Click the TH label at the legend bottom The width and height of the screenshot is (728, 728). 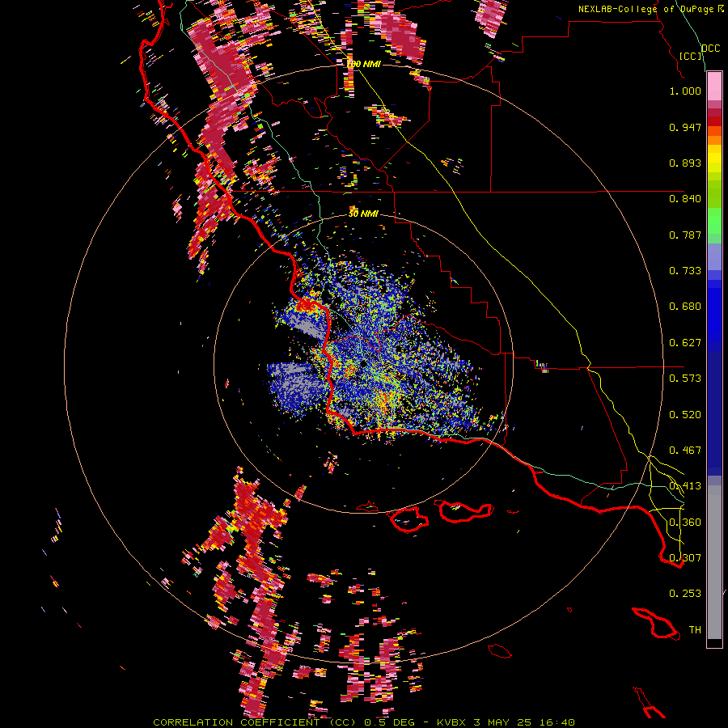click(695, 630)
